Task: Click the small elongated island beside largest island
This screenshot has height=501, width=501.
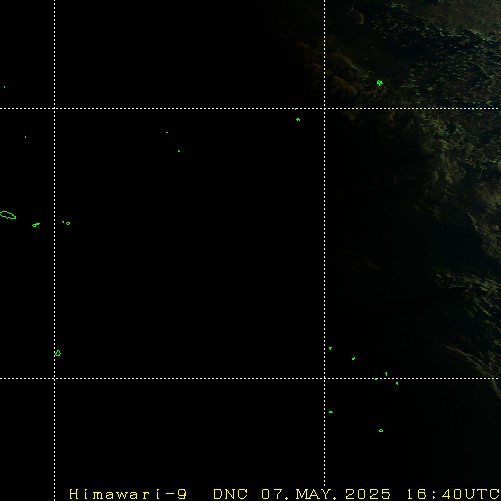Action: coord(36,225)
